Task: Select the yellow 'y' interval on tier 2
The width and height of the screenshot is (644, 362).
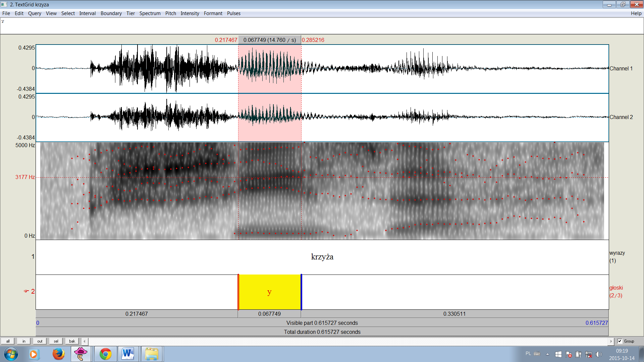Action: pos(270,292)
